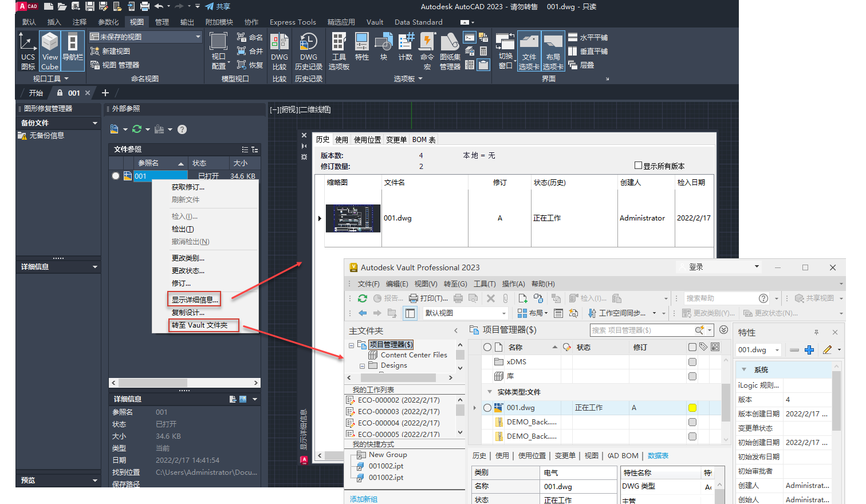
Task: Click the blue plus icon in Vault 特性 panel
Action: point(809,350)
